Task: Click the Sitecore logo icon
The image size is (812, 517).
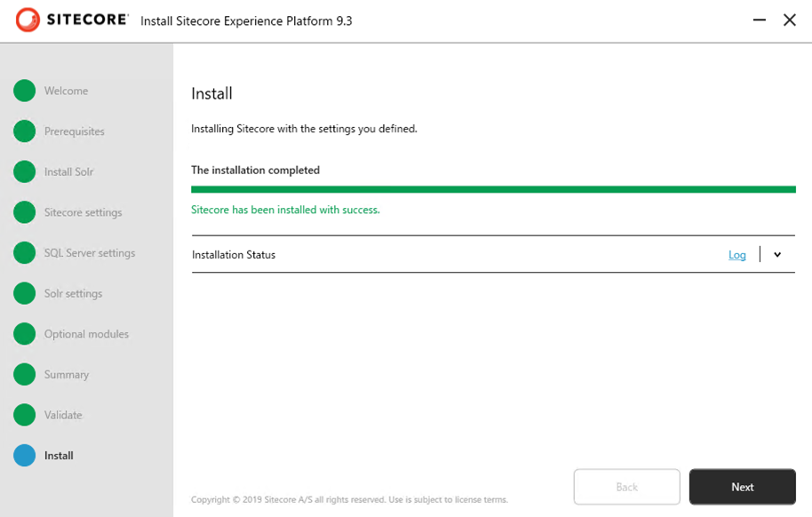Action: point(28,20)
